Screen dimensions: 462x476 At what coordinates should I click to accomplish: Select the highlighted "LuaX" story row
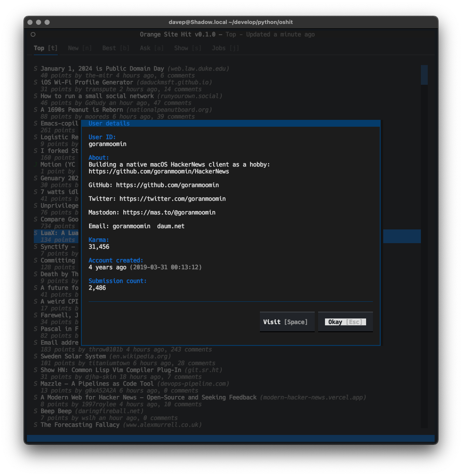(55, 233)
